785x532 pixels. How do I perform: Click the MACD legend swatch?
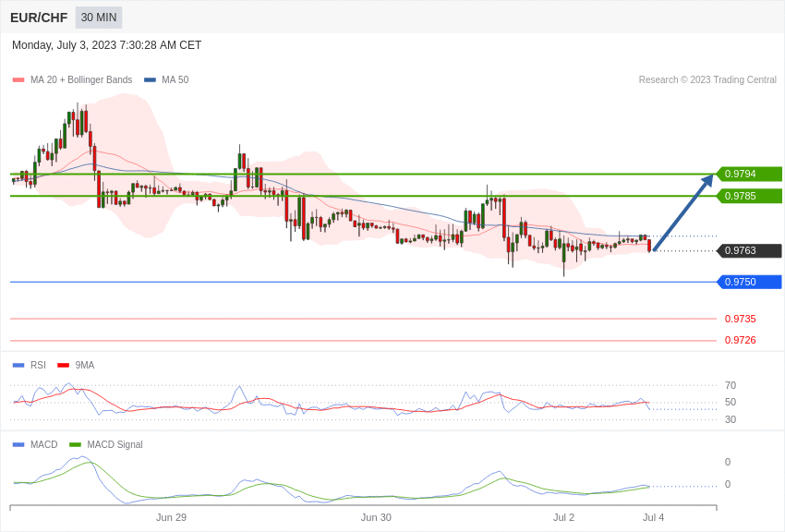point(18,444)
